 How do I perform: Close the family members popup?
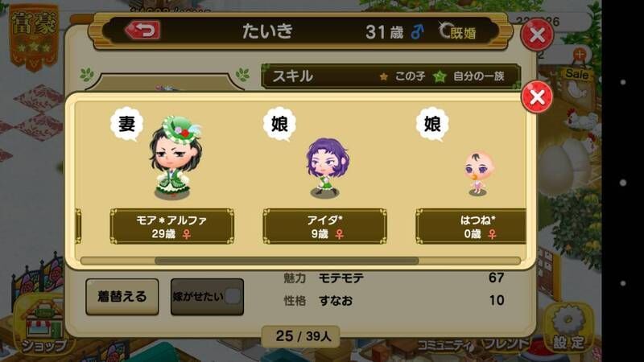point(536,97)
